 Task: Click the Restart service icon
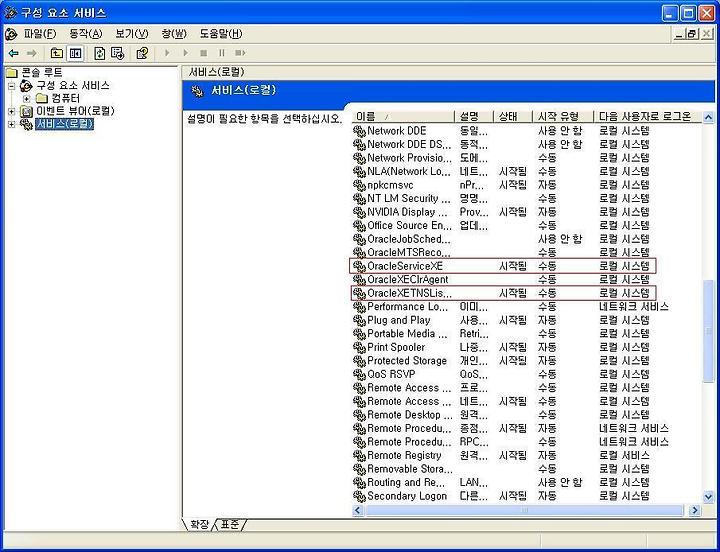pos(240,53)
